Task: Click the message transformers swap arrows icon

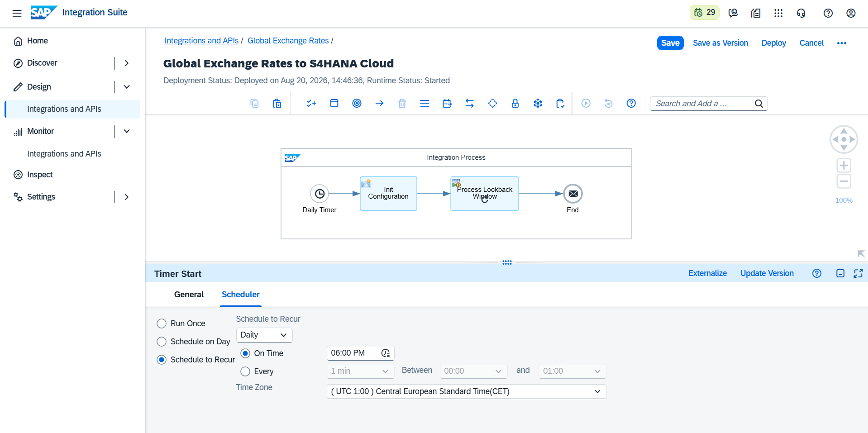Action: point(470,104)
